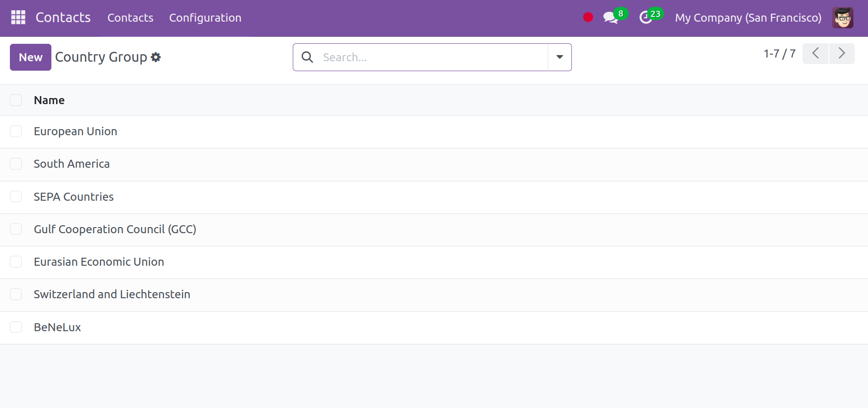Click the red recording indicator dot
This screenshot has height=408, width=868.
(x=588, y=17)
